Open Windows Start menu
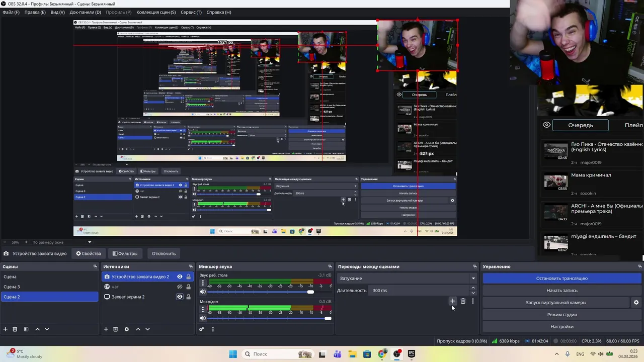The height and width of the screenshot is (362, 644). 233,354
